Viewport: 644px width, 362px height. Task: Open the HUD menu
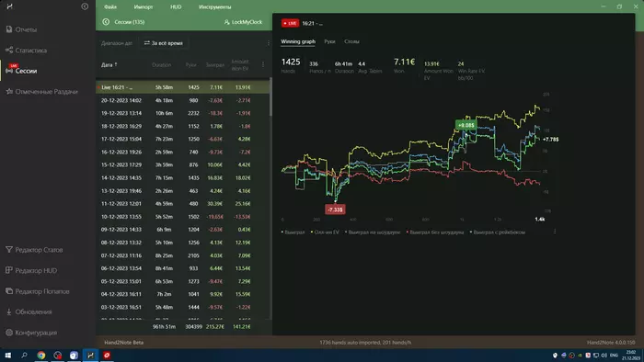pos(176,7)
